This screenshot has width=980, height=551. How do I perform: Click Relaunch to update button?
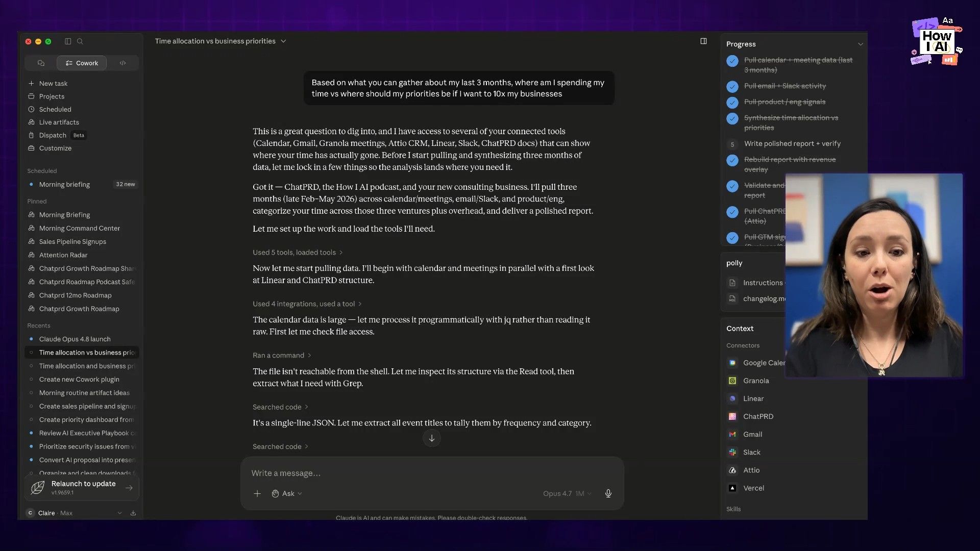(x=82, y=488)
